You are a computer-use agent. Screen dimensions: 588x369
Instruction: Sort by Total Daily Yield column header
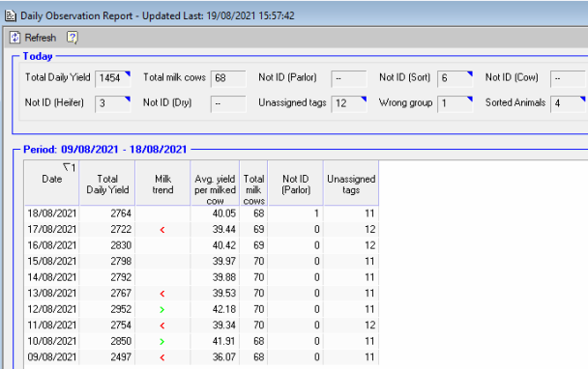click(107, 183)
